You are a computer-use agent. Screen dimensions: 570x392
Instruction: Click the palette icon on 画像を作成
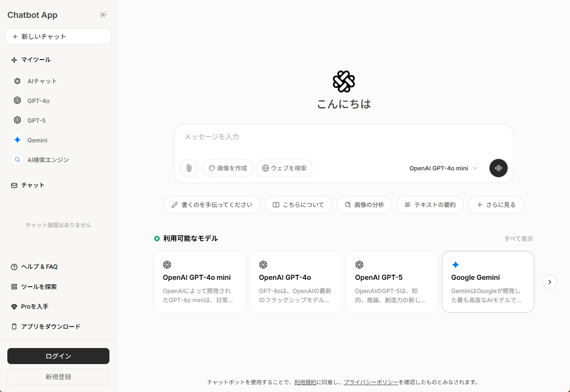212,168
